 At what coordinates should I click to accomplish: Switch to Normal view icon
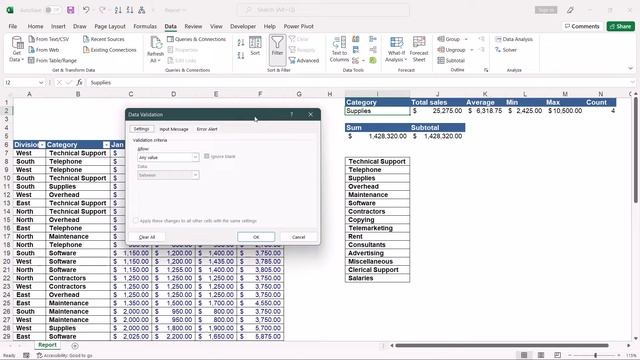point(524,355)
